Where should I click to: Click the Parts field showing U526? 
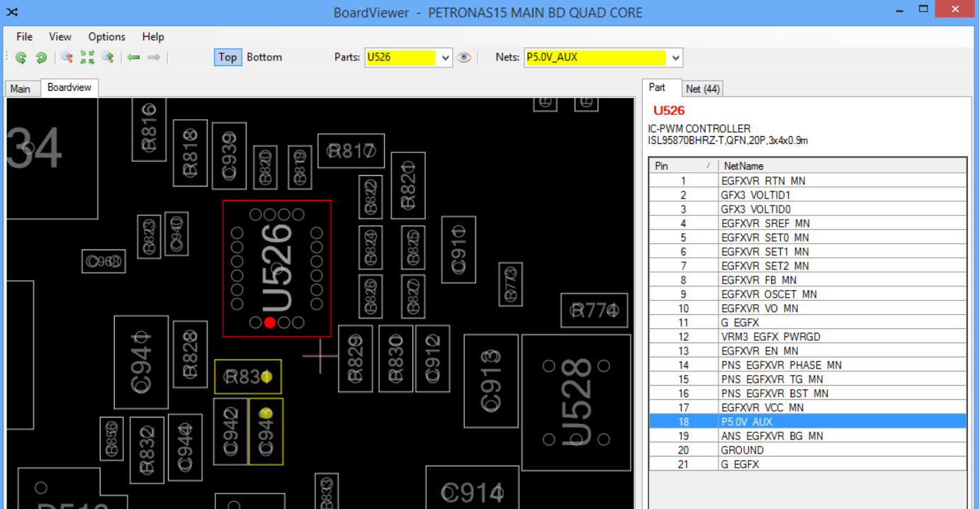[x=401, y=57]
